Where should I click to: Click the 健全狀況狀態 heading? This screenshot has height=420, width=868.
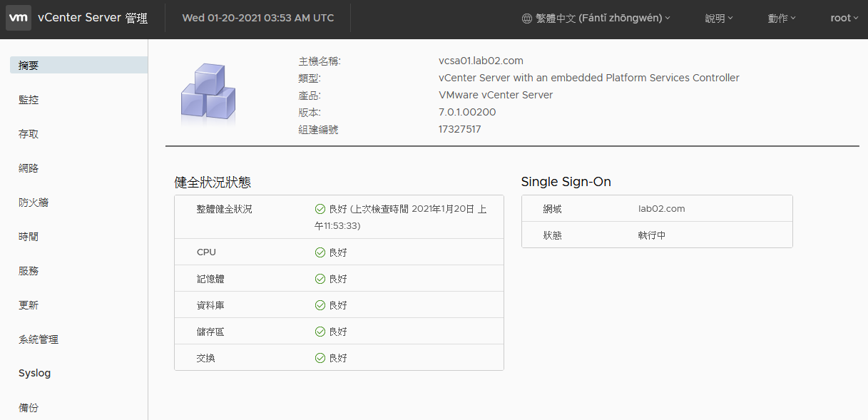[x=213, y=182]
